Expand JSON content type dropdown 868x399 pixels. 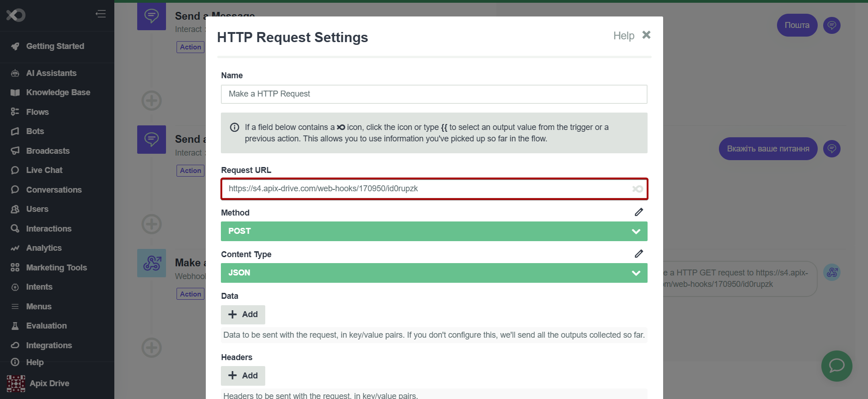pyautogui.click(x=434, y=273)
